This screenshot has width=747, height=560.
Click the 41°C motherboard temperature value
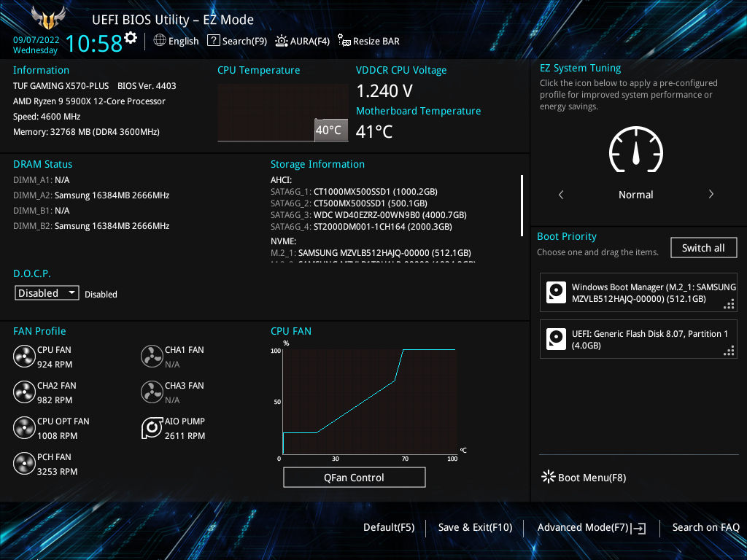(374, 131)
